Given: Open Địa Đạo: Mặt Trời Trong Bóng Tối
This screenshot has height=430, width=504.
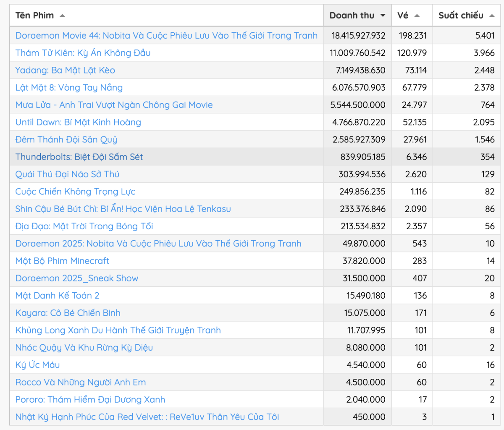Looking at the screenshot, I should (x=84, y=226).
